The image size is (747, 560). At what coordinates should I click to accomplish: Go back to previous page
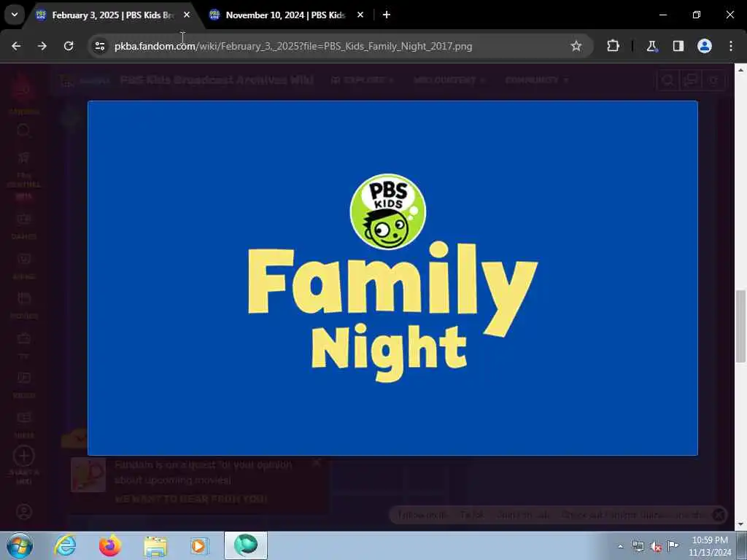16,46
